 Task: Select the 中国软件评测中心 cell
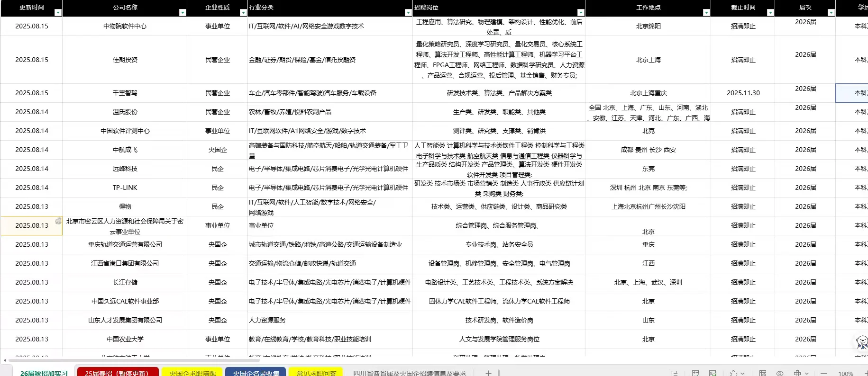(x=125, y=131)
